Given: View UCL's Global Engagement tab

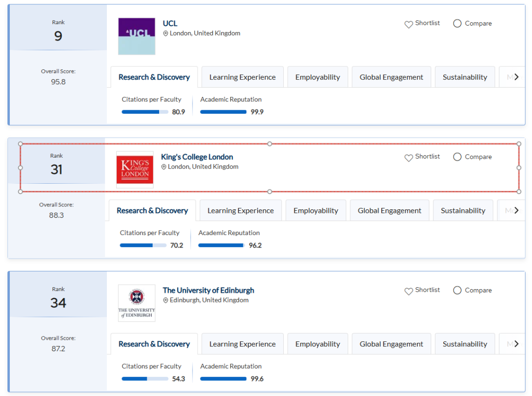Looking at the screenshot, I should pos(391,77).
